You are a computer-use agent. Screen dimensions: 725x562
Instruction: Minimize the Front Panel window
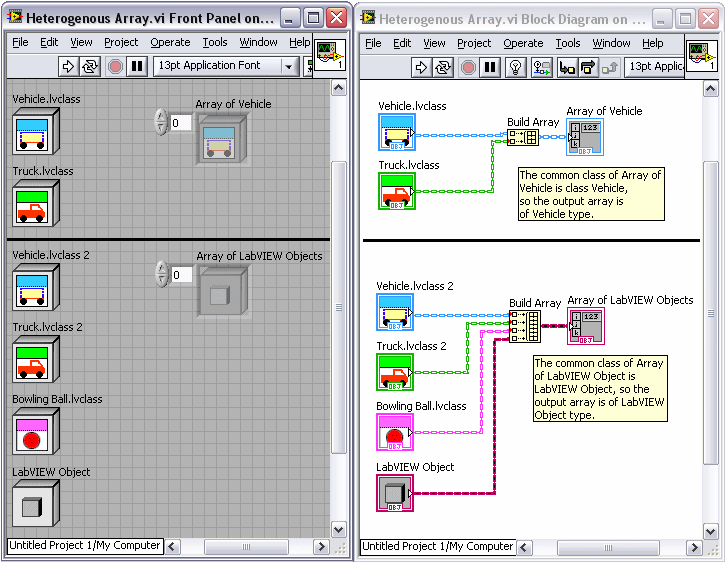(x=290, y=18)
